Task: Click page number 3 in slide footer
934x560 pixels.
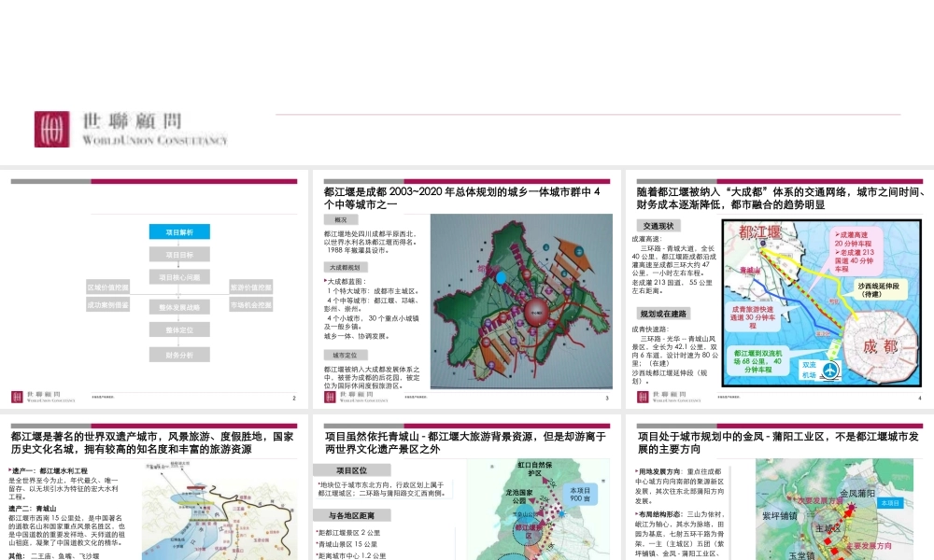Action: click(x=607, y=399)
